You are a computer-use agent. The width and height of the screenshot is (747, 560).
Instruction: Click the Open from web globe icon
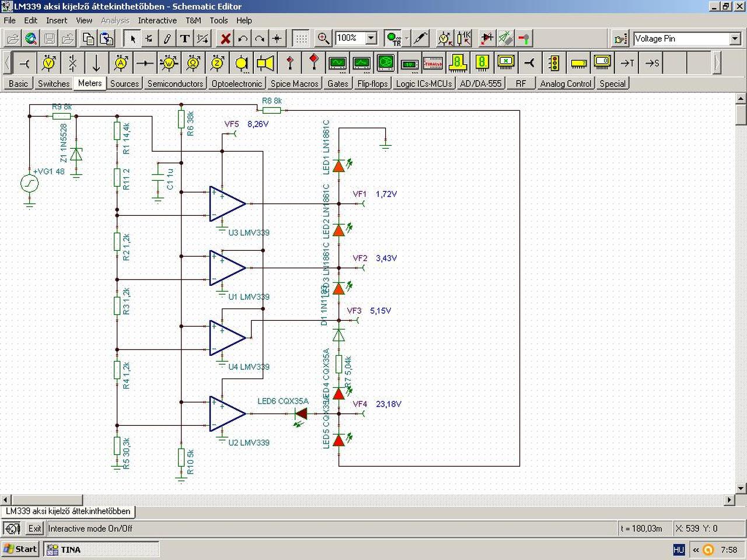click(31, 38)
